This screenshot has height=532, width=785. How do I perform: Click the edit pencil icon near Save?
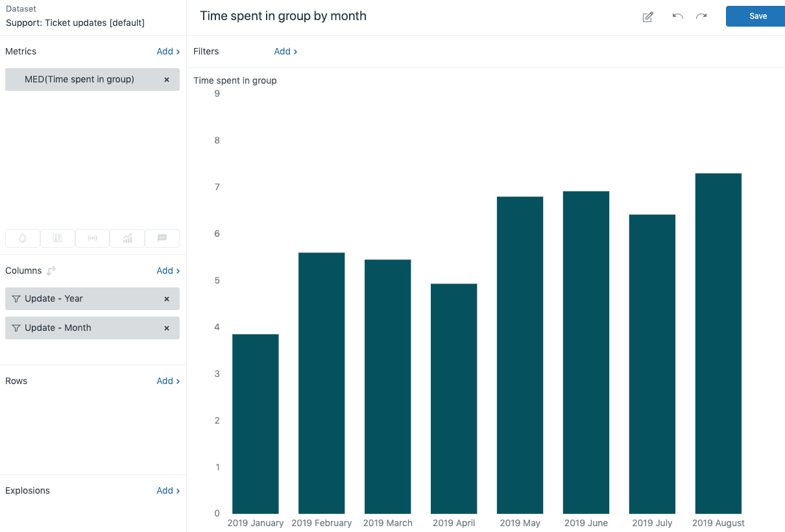coord(647,17)
